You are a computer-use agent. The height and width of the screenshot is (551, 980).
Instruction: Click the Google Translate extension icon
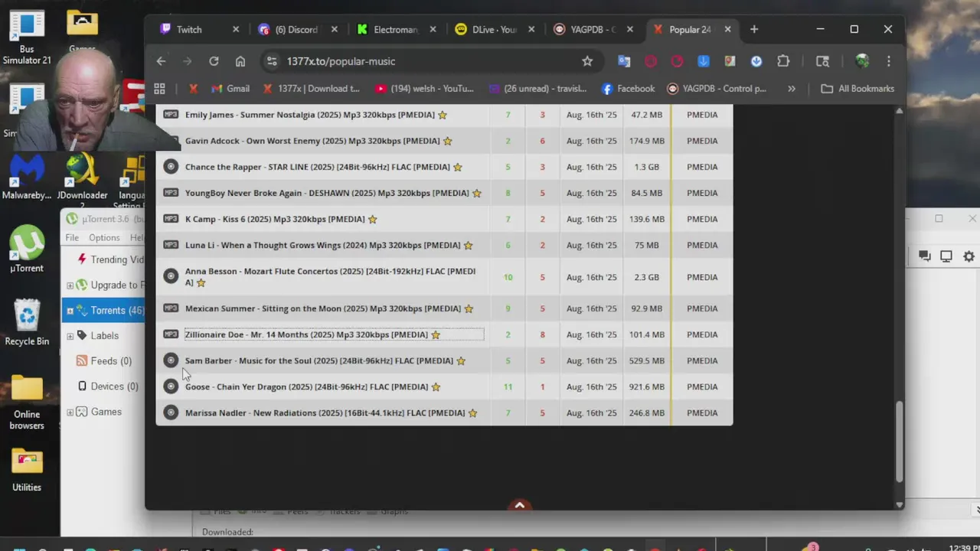click(x=624, y=61)
